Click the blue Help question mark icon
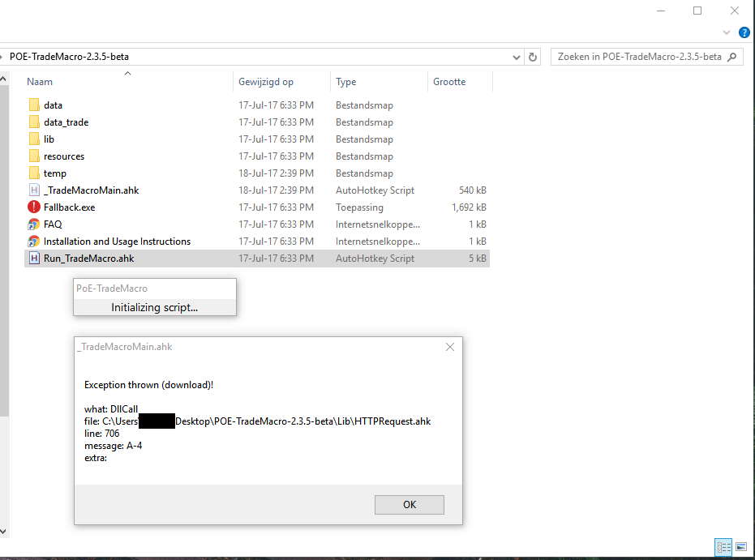Screen dimensions: 755x560 (x=744, y=32)
